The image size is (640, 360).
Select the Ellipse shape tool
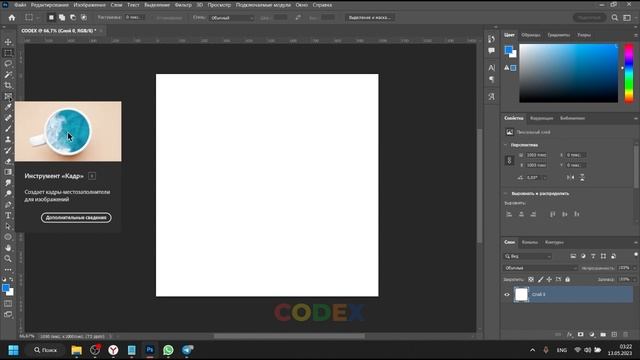click(8, 237)
